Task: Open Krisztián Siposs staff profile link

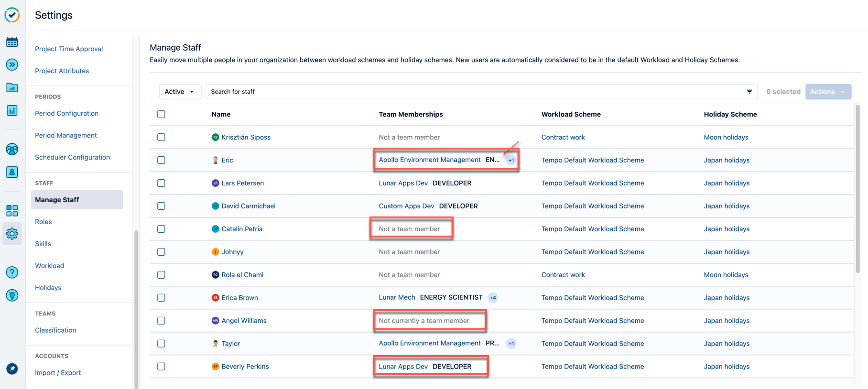Action: [x=246, y=137]
